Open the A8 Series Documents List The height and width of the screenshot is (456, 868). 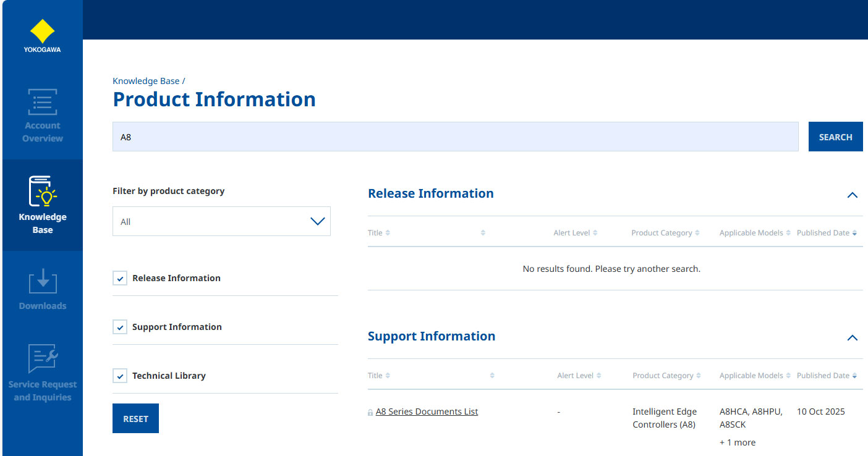click(427, 412)
